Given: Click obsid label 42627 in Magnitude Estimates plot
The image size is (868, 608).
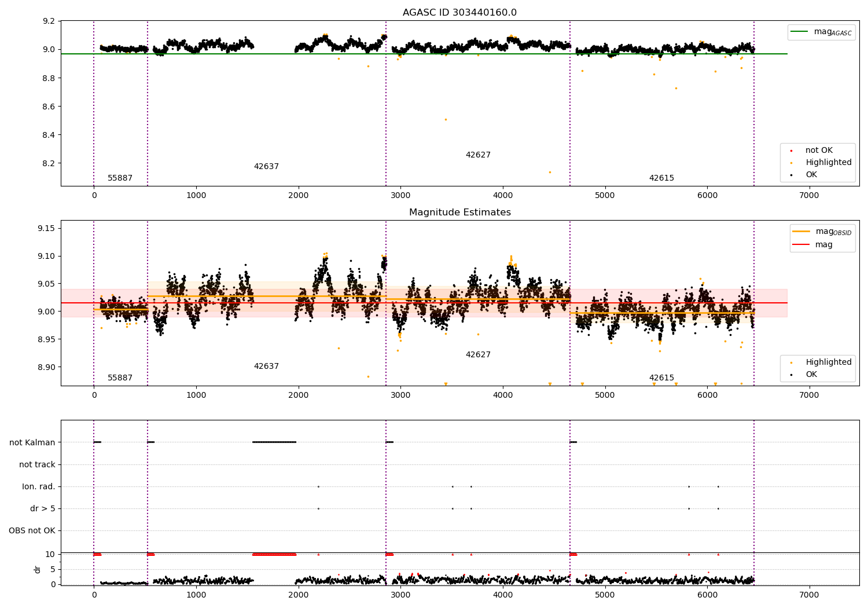Looking at the screenshot, I should point(478,355).
